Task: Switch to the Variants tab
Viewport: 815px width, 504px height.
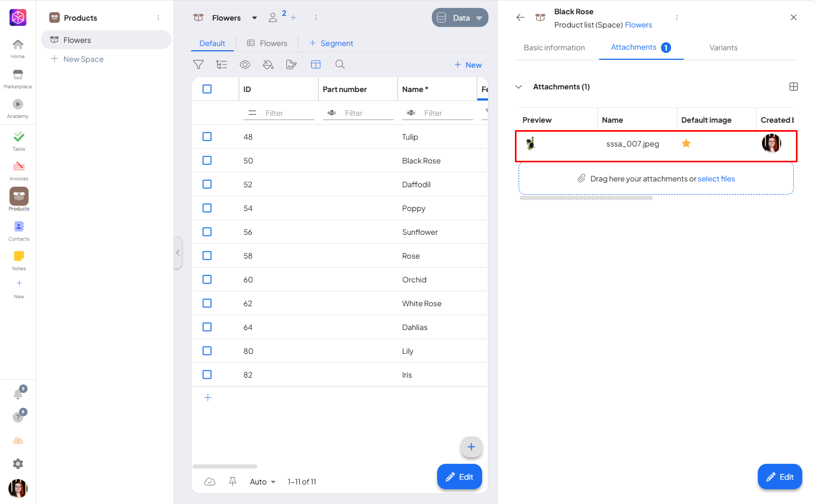Action: pyautogui.click(x=723, y=48)
